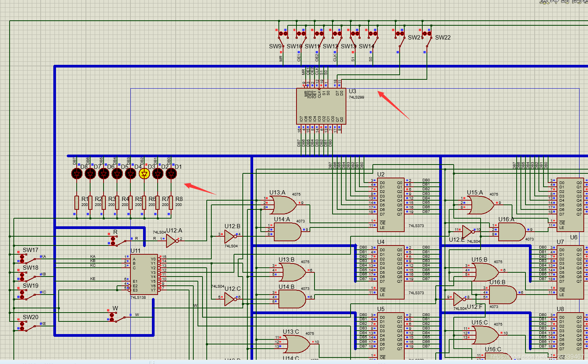Select the U14:A 4073 AND gate
Image resolution: width=588 pixels, height=364 pixels.
288,232
